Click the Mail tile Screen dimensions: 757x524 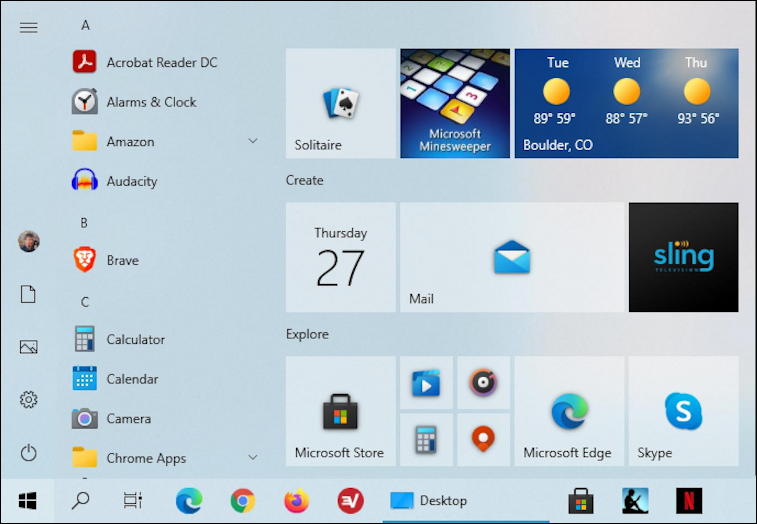click(512, 257)
